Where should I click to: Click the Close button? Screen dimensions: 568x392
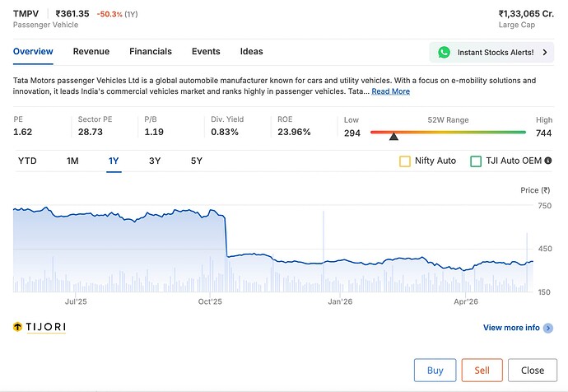(533, 371)
